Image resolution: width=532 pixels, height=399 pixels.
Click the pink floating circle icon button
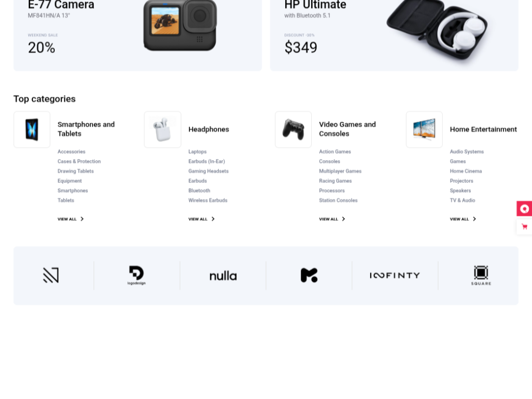(x=525, y=209)
